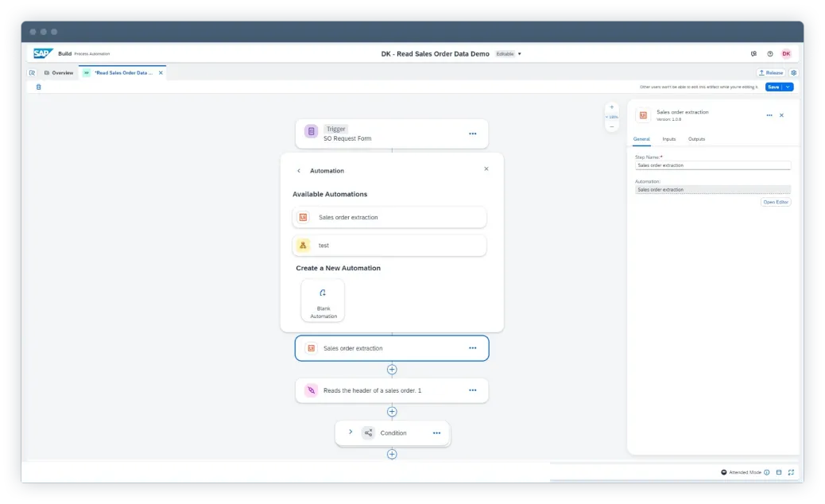Click the feedback icon in the top header
Screen dimensions: 825x504
(x=753, y=53)
